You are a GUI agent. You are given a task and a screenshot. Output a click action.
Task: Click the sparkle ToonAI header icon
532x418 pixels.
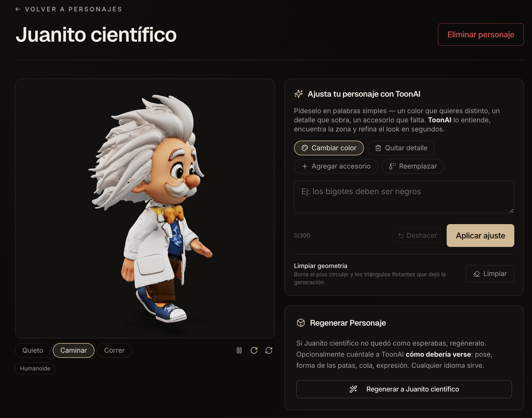(x=299, y=94)
